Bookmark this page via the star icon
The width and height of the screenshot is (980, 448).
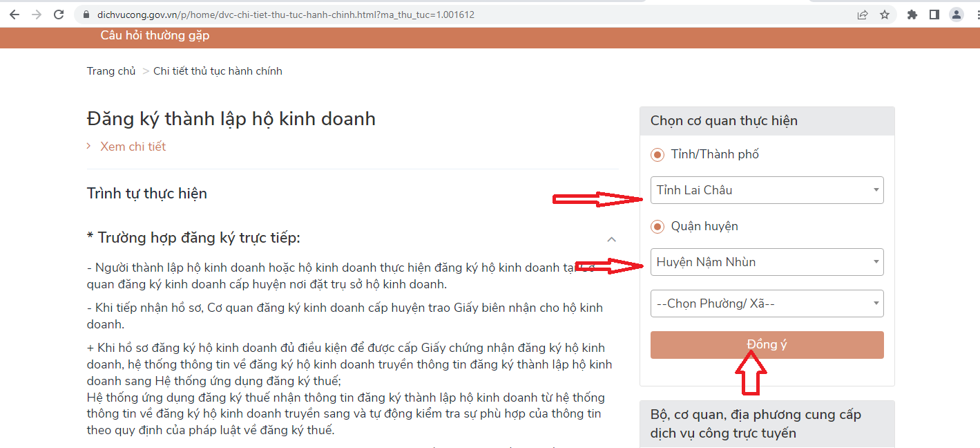click(x=885, y=14)
